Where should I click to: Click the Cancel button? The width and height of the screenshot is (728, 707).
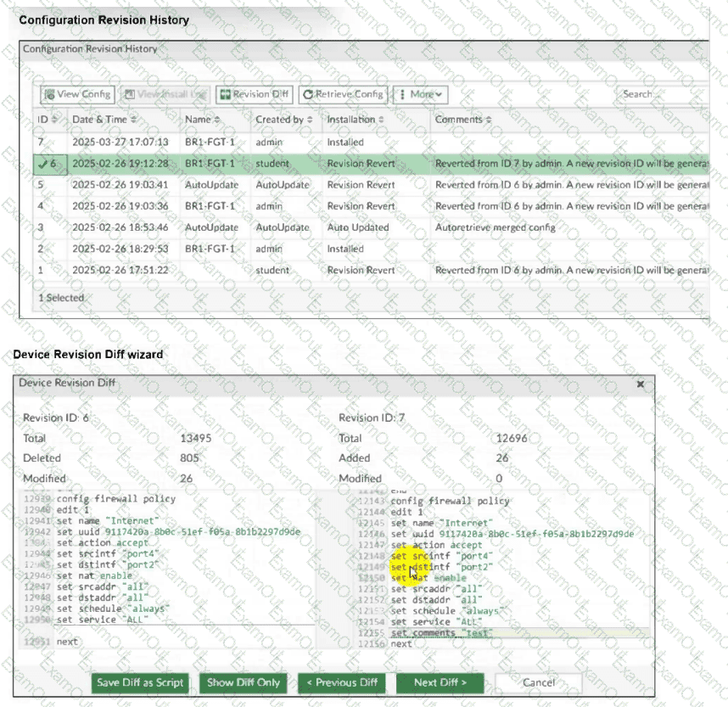coord(539,682)
